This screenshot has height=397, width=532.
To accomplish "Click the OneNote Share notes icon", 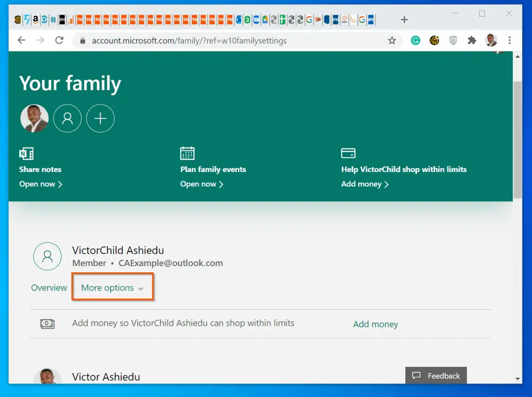I will (26, 153).
